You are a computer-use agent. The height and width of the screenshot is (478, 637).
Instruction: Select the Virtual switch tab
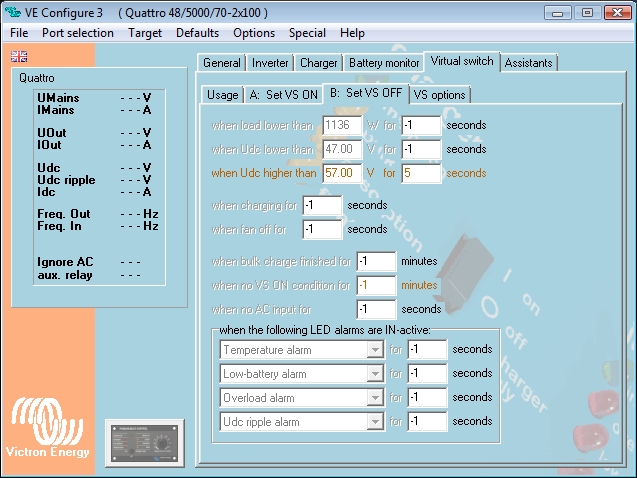click(462, 61)
